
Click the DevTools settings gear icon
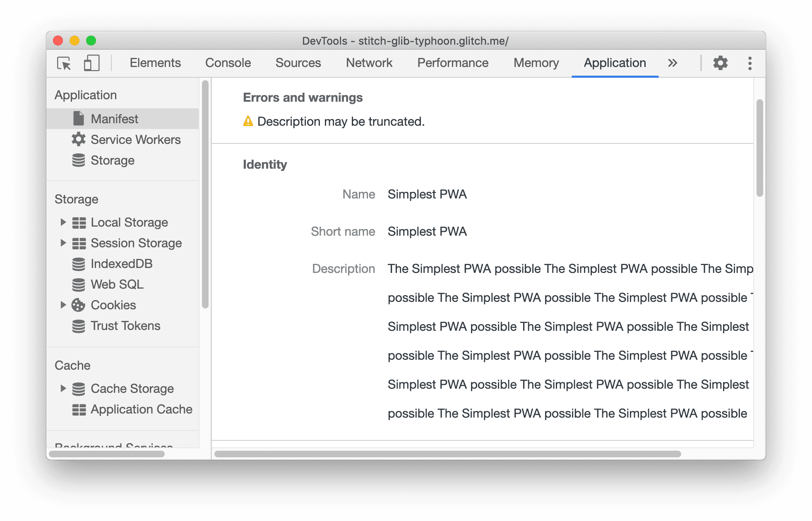tap(721, 63)
